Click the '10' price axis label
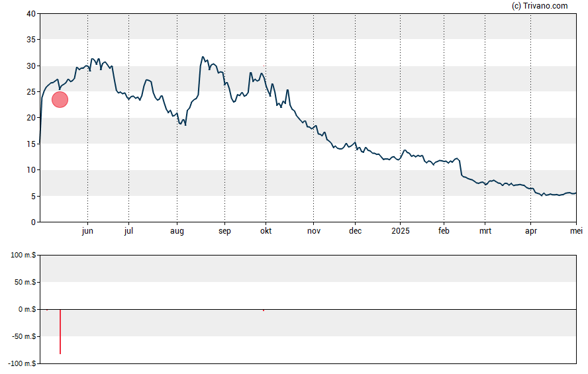The height and width of the screenshot is (374, 588). click(x=31, y=169)
